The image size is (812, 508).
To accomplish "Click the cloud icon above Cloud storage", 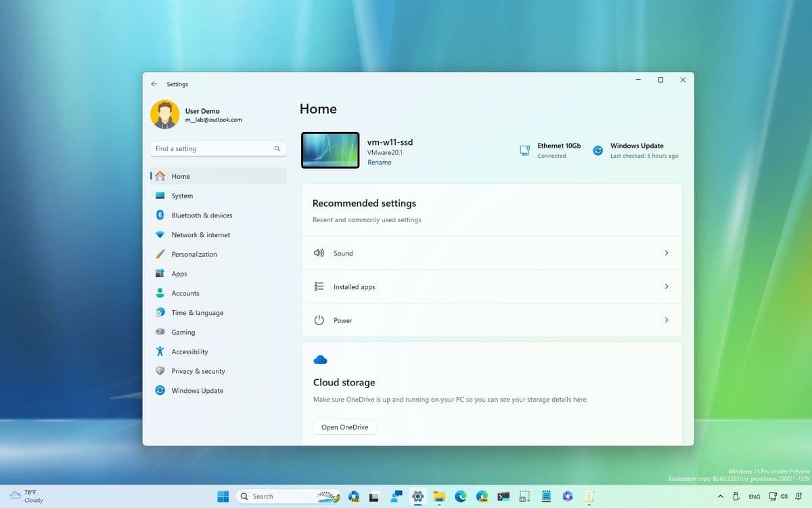I will [x=320, y=359].
